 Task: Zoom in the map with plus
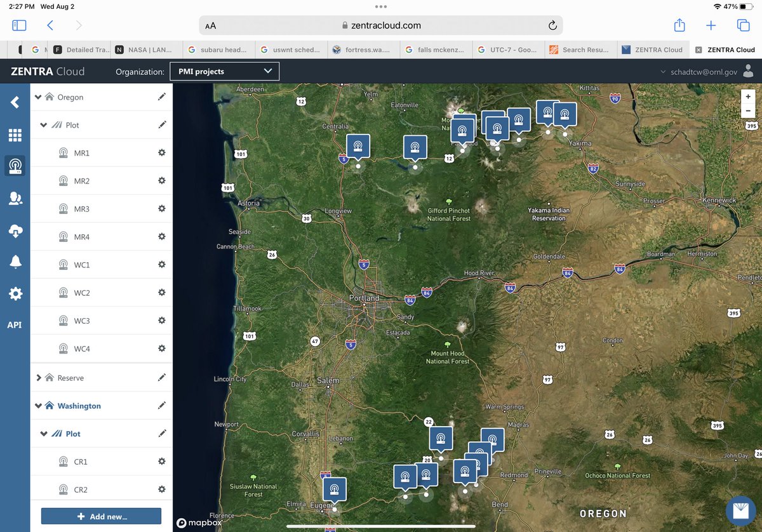748,96
